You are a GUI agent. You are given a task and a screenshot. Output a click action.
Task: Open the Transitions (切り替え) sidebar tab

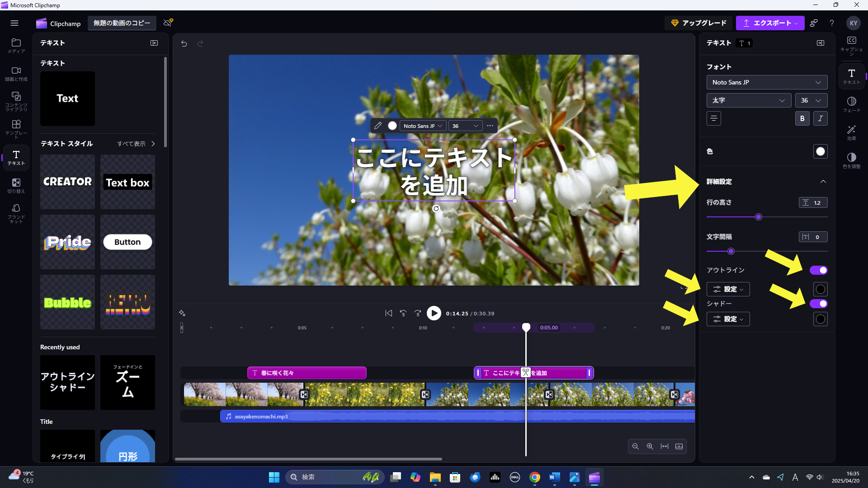pos(16,185)
